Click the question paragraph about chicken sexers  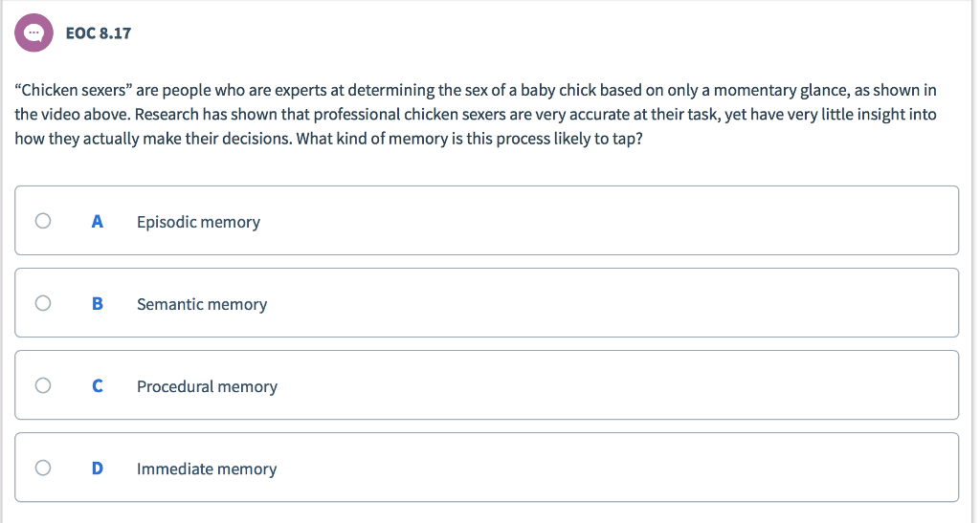476,114
